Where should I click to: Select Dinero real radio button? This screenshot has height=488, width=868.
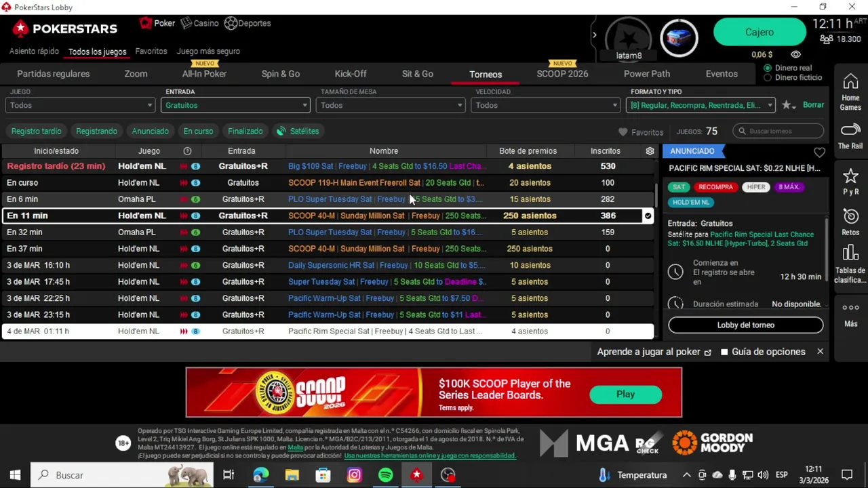768,68
